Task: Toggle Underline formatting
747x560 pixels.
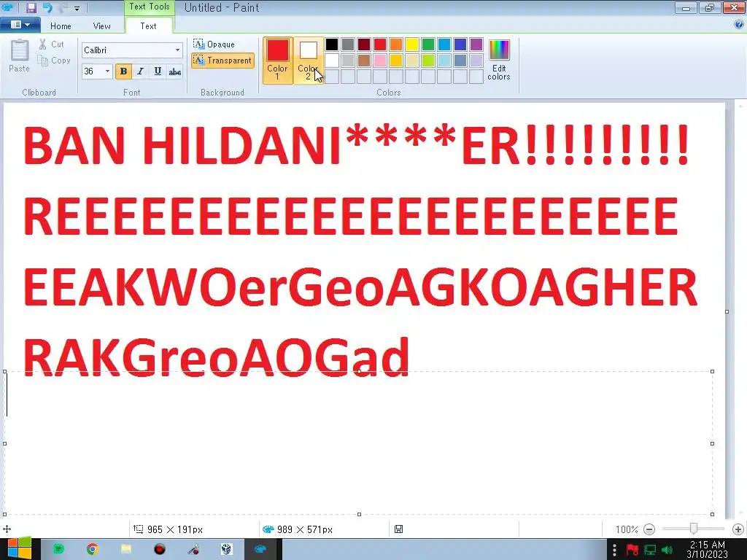Action: (158, 71)
